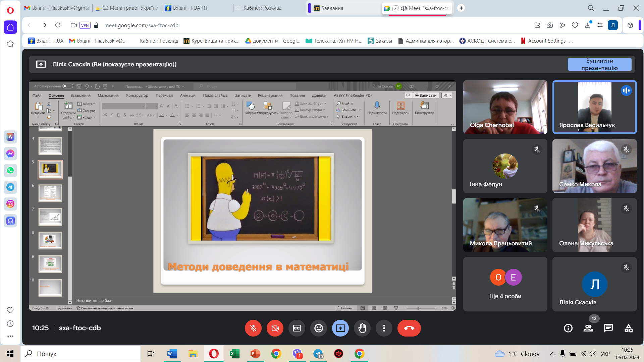The width and height of the screenshot is (644, 362).
Task: Open more options three-dot menu in Meet
Action: (384, 328)
